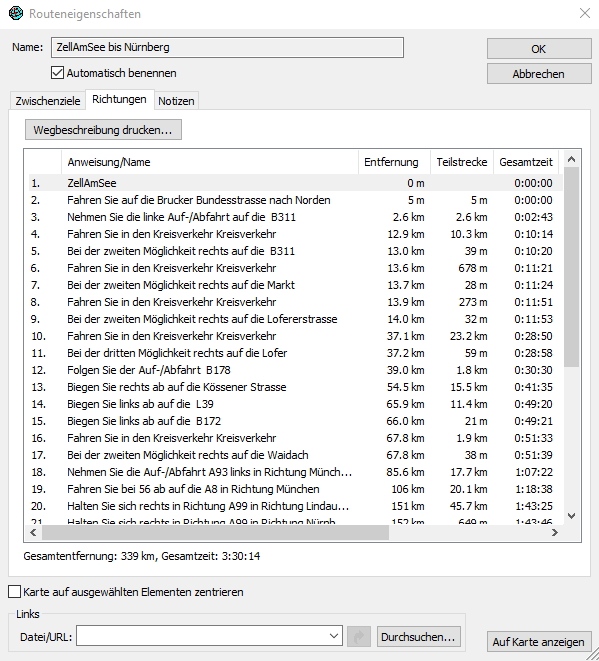
Task: Select row 5 rechts auf die B311
Action: pyautogui.click(x=295, y=251)
